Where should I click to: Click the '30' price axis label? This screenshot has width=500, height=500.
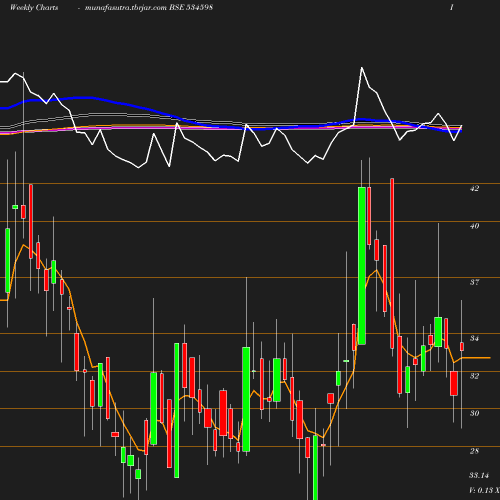click(474, 413)
